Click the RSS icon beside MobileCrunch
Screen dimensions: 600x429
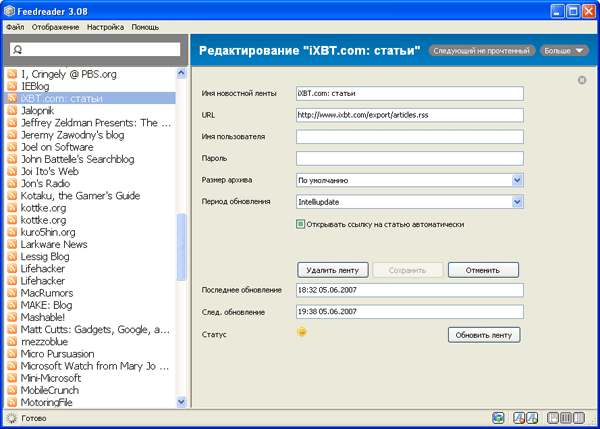(12, 390)
